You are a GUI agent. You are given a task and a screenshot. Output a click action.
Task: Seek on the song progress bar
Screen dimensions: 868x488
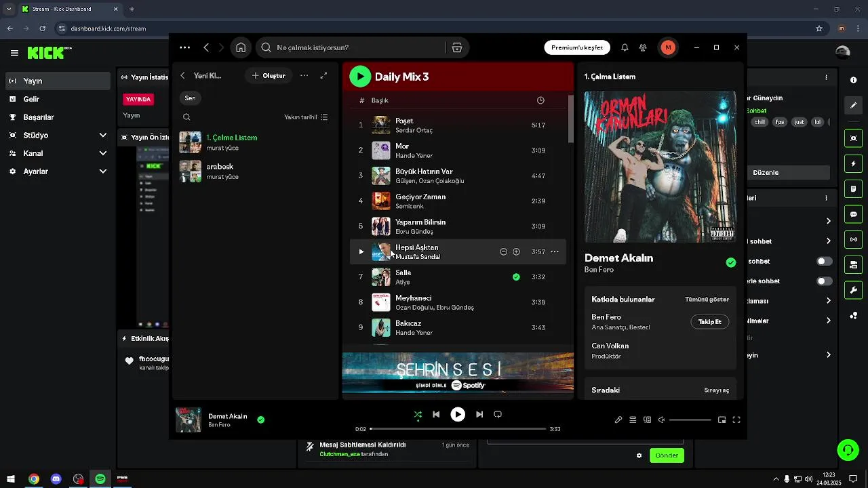click(458, 429)
